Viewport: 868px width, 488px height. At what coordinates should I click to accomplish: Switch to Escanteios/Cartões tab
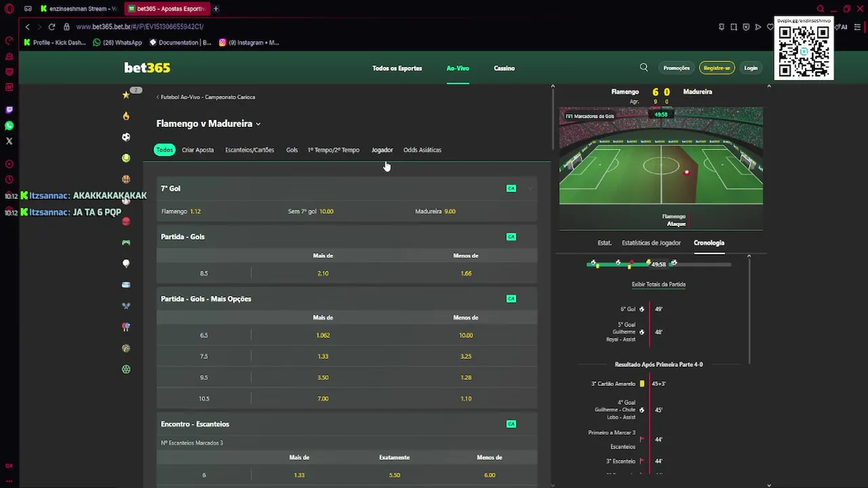(250, 150)
